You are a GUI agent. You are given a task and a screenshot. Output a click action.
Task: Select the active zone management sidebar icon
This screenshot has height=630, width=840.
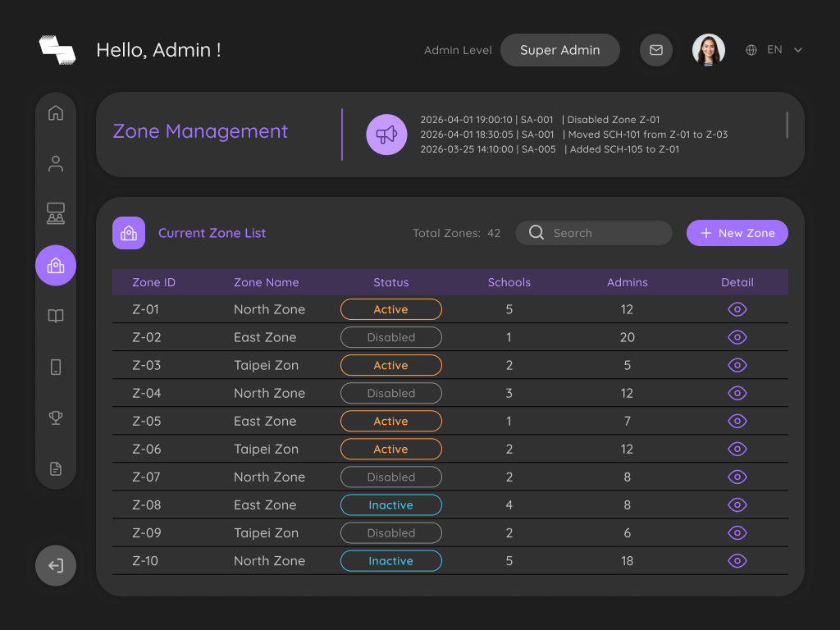point(56,265)
